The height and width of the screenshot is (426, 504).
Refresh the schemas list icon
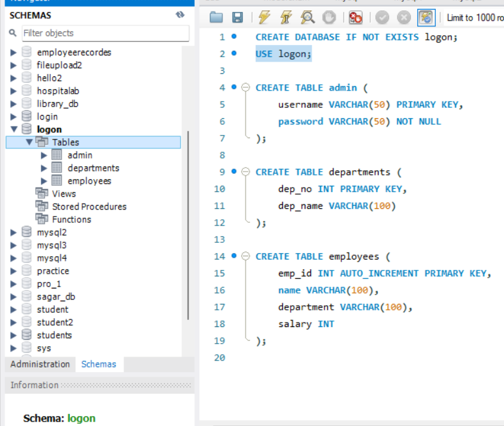point(180,15)
